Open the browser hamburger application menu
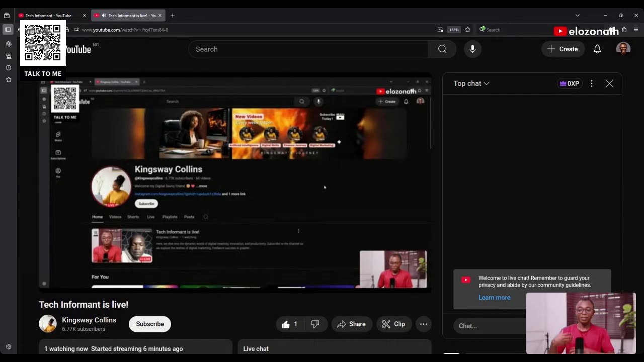This screenshot has height=362, width=644. 636,30
